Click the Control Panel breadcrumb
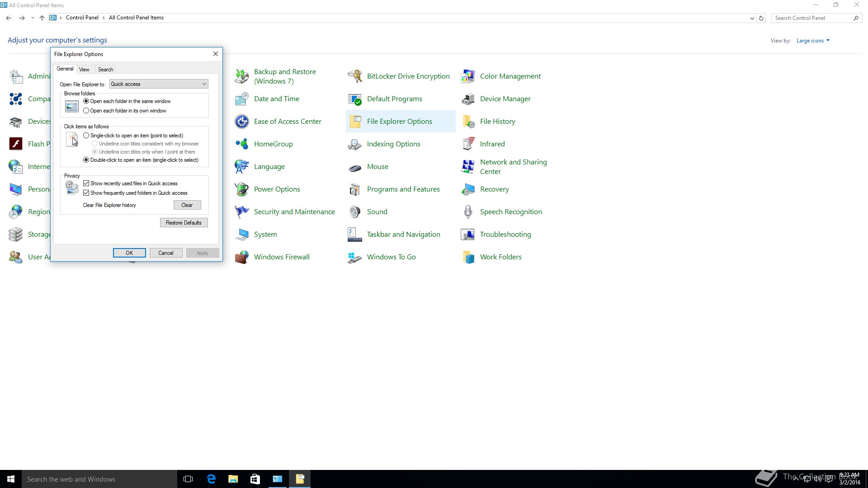Image resolution: width=868 pixels, height=488 pixels. 82,18
